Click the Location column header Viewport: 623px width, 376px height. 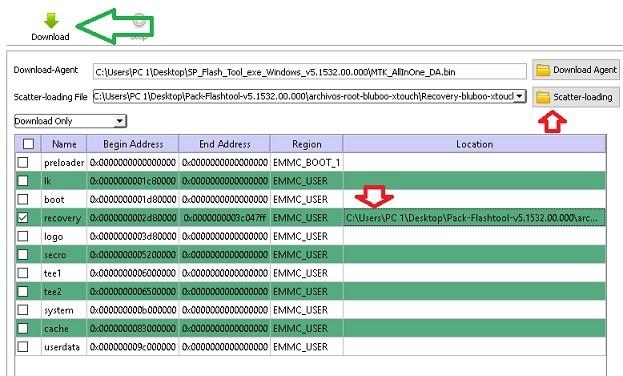[x=474, y=144]
